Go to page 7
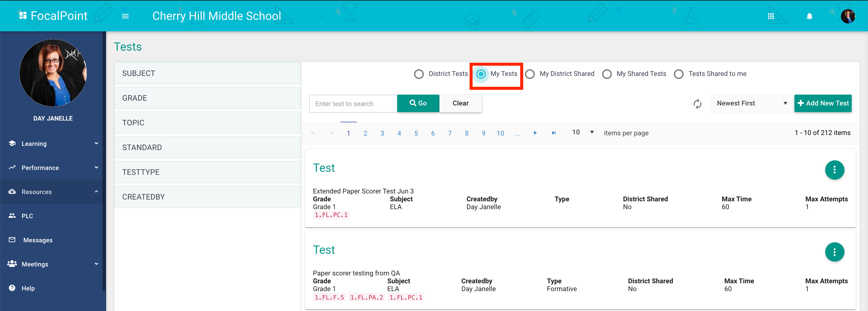The height and width of the screenshot is (311, 868). 449,134
